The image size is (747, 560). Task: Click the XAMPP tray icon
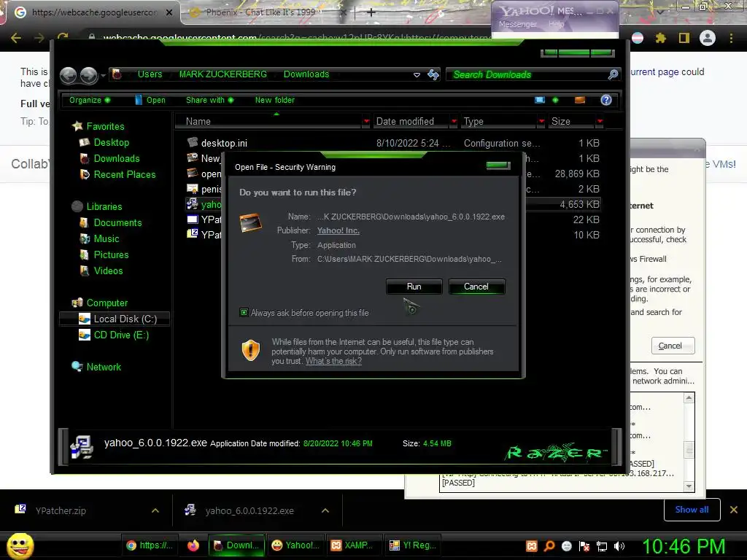(x=532, y=545)
